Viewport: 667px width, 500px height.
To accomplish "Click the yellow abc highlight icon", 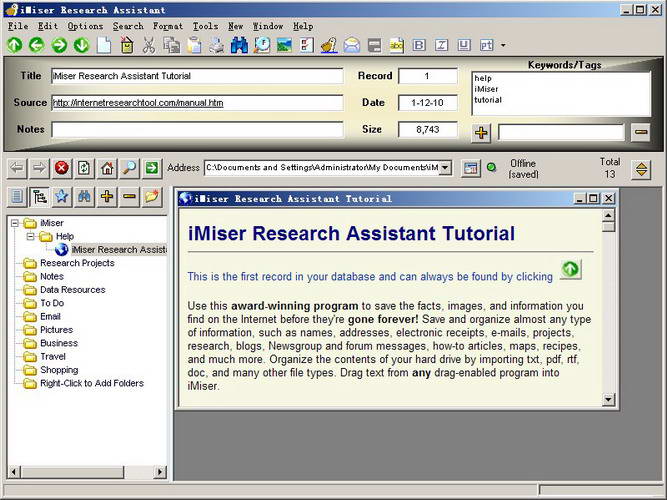I will [x=396, y=45].
